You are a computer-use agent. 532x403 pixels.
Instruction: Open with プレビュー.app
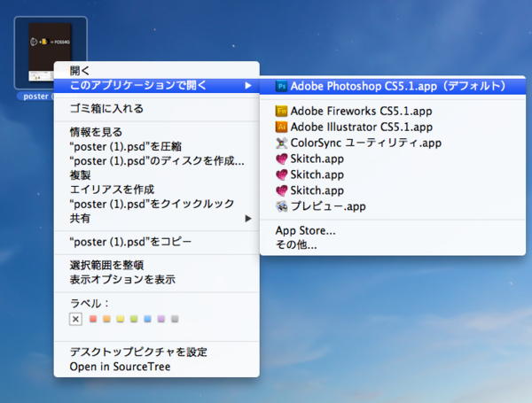(x=393, y=206)
